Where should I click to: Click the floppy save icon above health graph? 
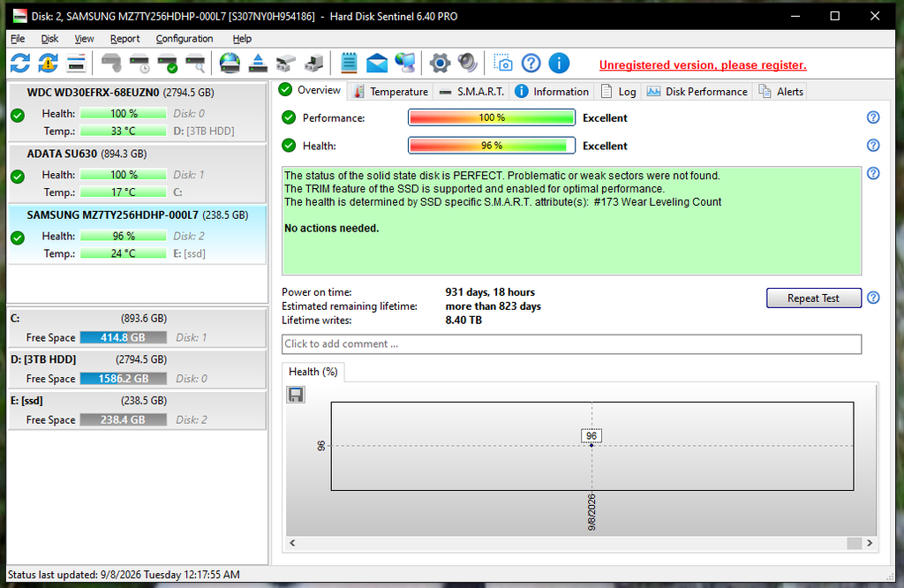(x=296, y=395)
